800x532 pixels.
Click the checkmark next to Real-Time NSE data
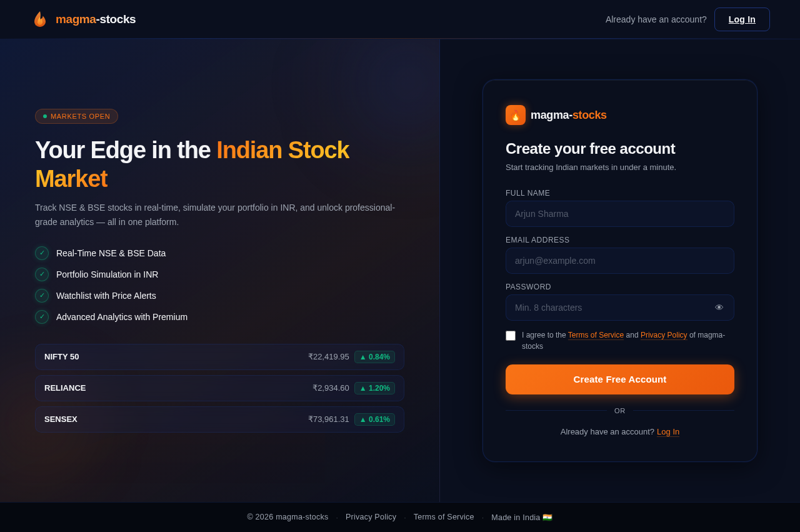(42, 252)
